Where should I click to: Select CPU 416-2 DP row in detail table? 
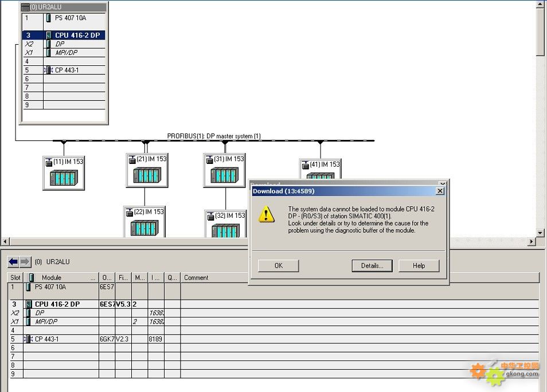point(273,304)
